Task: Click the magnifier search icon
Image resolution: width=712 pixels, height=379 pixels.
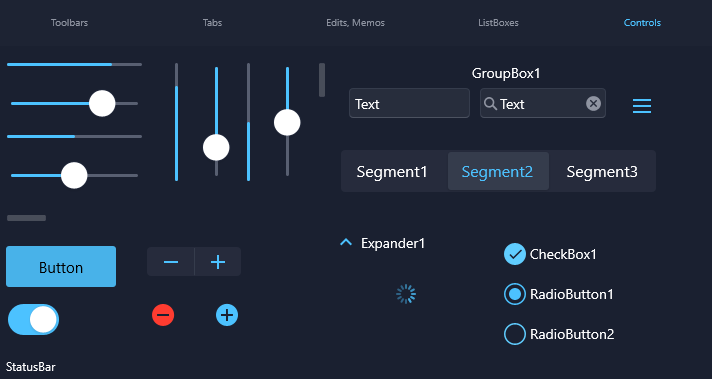Action: (x=490, y=104)
